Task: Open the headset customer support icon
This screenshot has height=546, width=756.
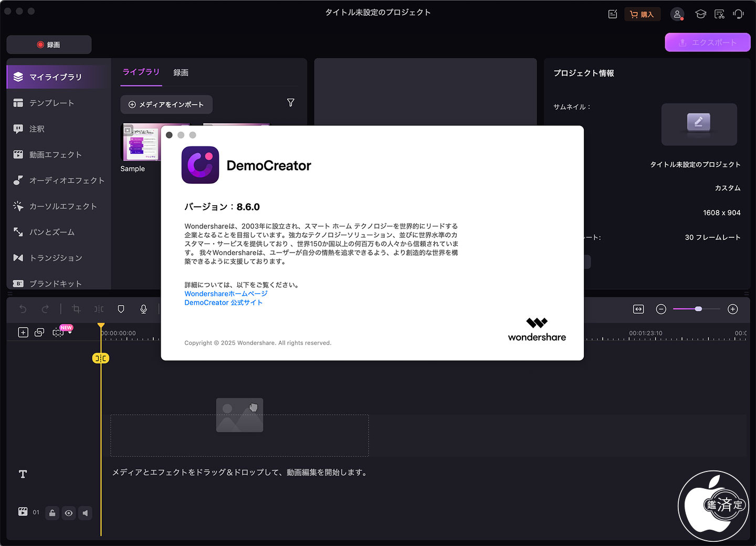Action: pos(739,14)
